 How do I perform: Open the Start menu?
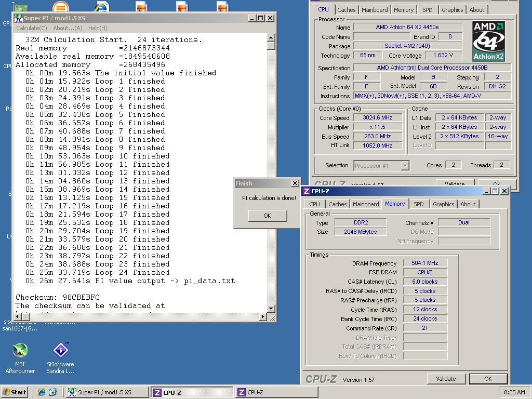[14, 392]
